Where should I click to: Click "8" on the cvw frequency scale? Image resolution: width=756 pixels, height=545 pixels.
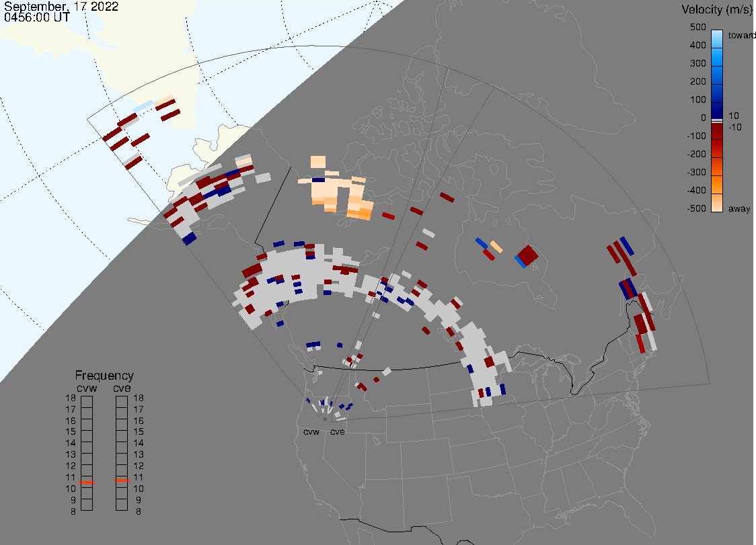(73, 512)
